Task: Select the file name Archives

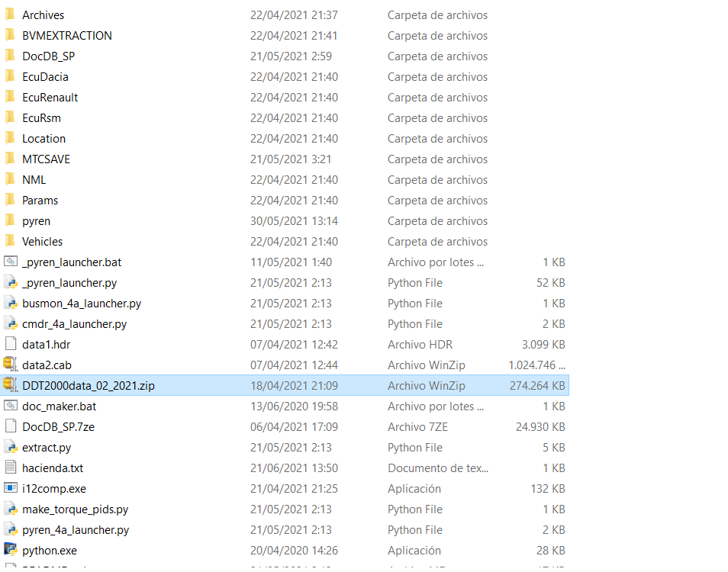Action: pyautogui.click(x=43, y=15)
